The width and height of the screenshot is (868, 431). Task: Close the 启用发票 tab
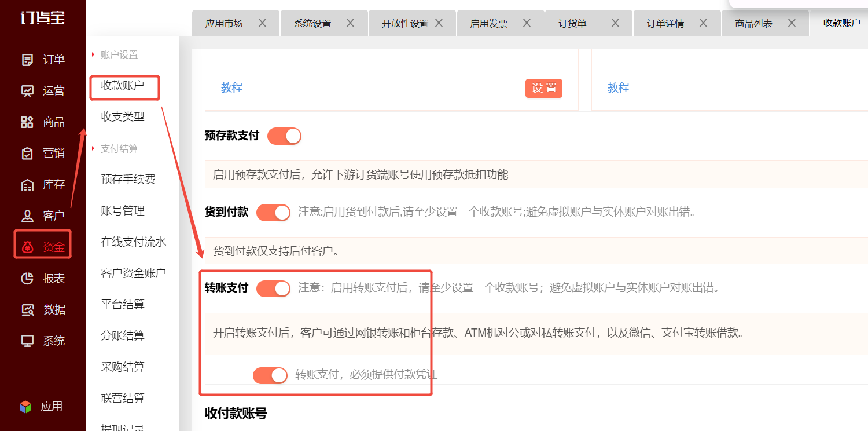[527, 23]
